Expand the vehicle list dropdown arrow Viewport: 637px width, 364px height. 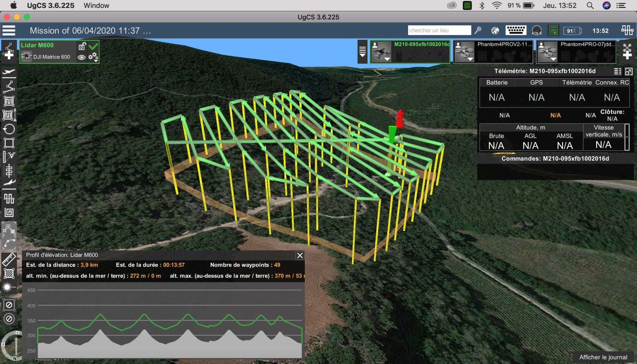(x=362, y=52)
